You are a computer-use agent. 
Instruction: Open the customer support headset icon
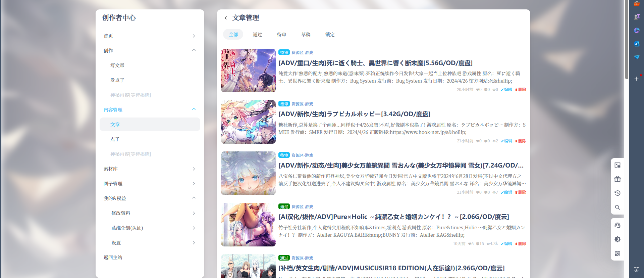[617, 225]
